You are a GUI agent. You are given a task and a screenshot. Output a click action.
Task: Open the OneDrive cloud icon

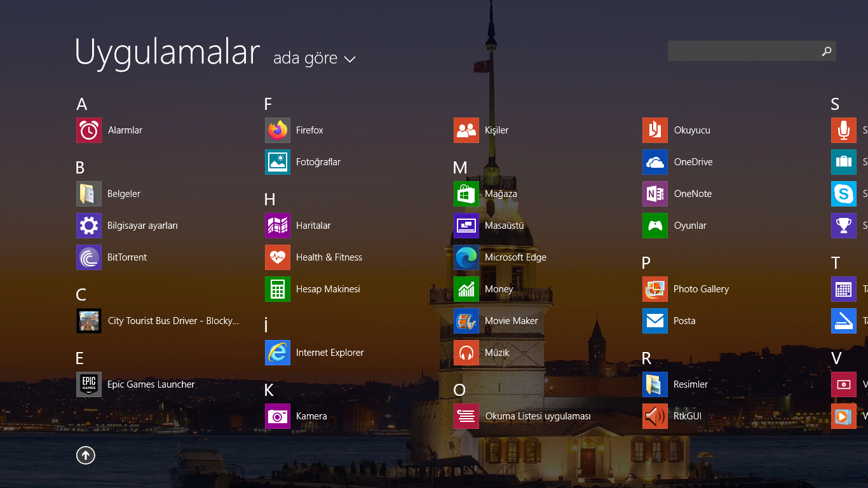pyautogui.click(x=655, y=162)
